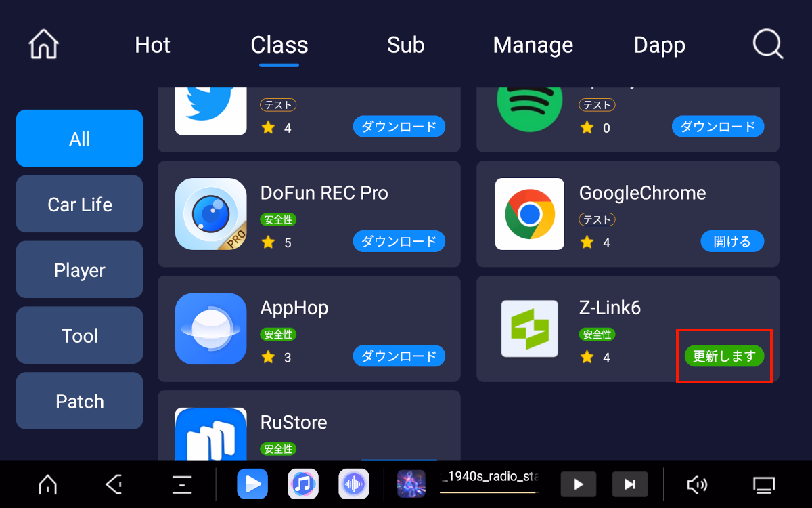This screenshot has height=508, width=812.
Task: Switch to the Manage tab
Action: pyautogui.click(x=533, y=45)
